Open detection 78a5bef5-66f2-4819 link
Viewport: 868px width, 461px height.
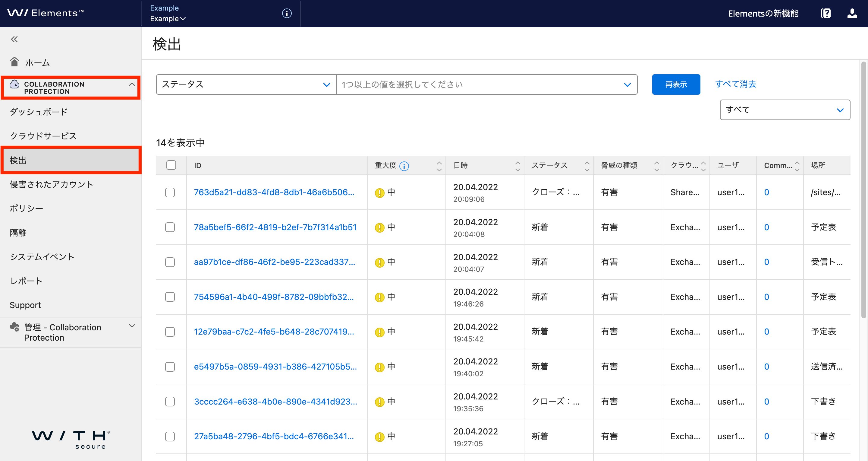click(x=275, y=227)
